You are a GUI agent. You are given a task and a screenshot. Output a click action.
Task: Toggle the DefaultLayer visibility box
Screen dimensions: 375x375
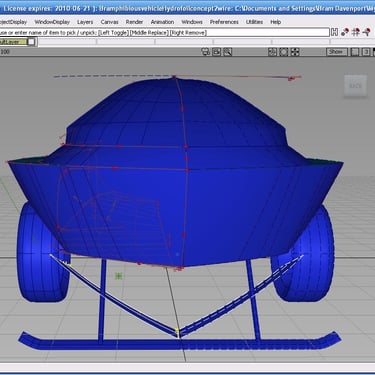[x=31, y=42]
